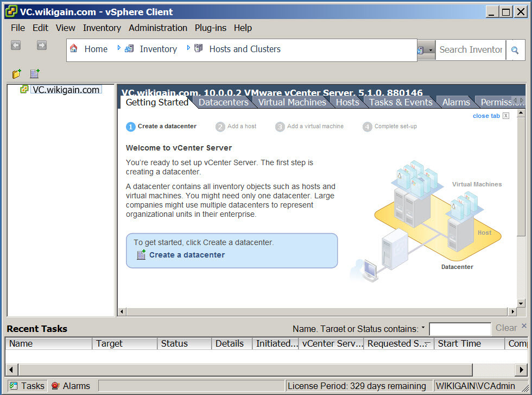Click the Create a datacenter link
This screenshot has width=532, height=395.
(187, 255)
